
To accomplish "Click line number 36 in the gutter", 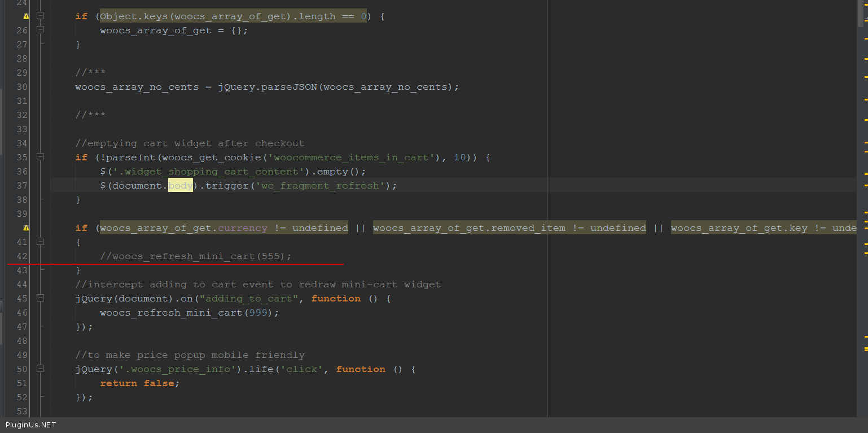I will pyautogui.click(x=22, y=172).
